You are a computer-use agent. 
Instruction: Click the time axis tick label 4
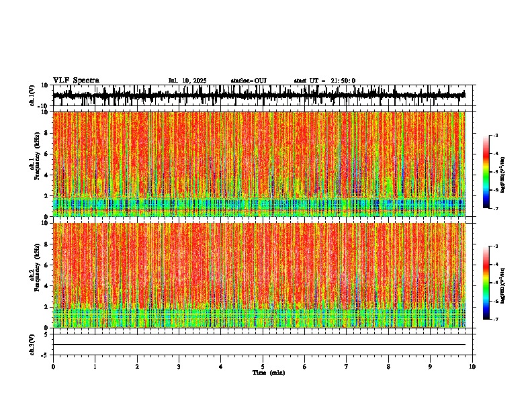[x=220, y=367]
